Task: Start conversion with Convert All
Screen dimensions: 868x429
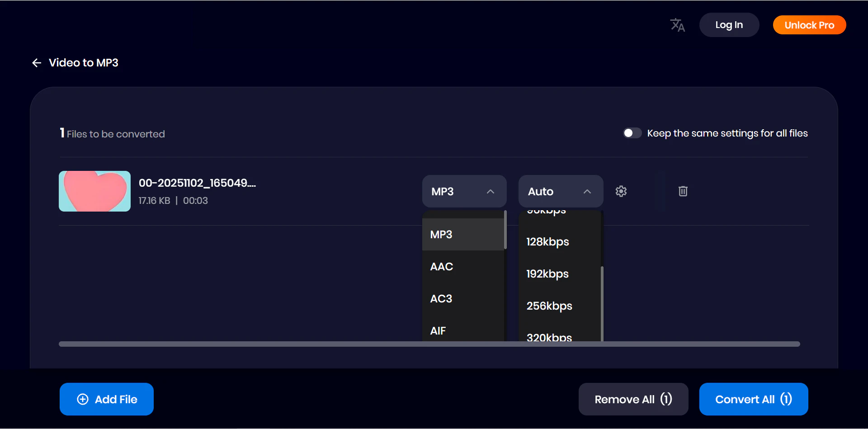Action: [753, 399]
